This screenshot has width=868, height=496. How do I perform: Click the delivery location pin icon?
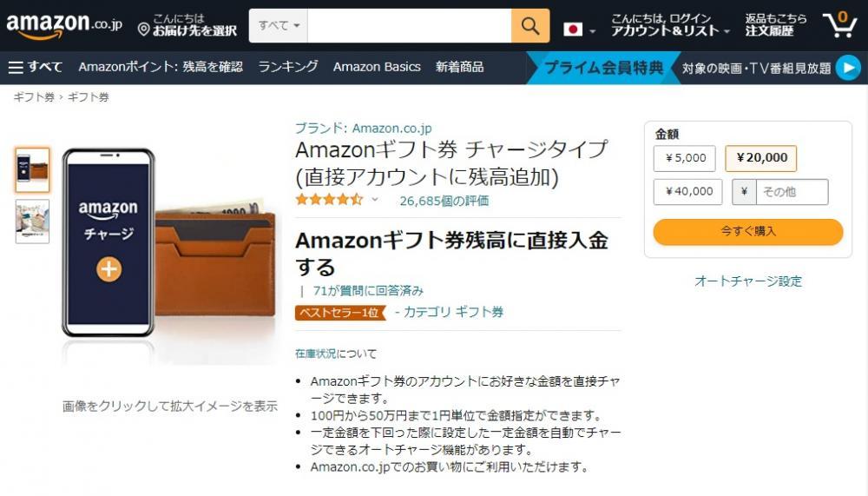pos(143,30)
